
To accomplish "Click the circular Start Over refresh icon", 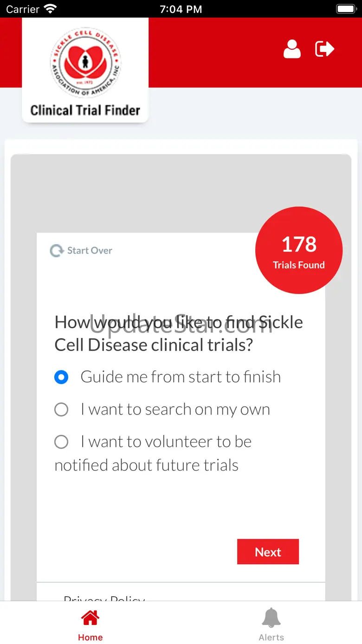I will coord(57,251).
